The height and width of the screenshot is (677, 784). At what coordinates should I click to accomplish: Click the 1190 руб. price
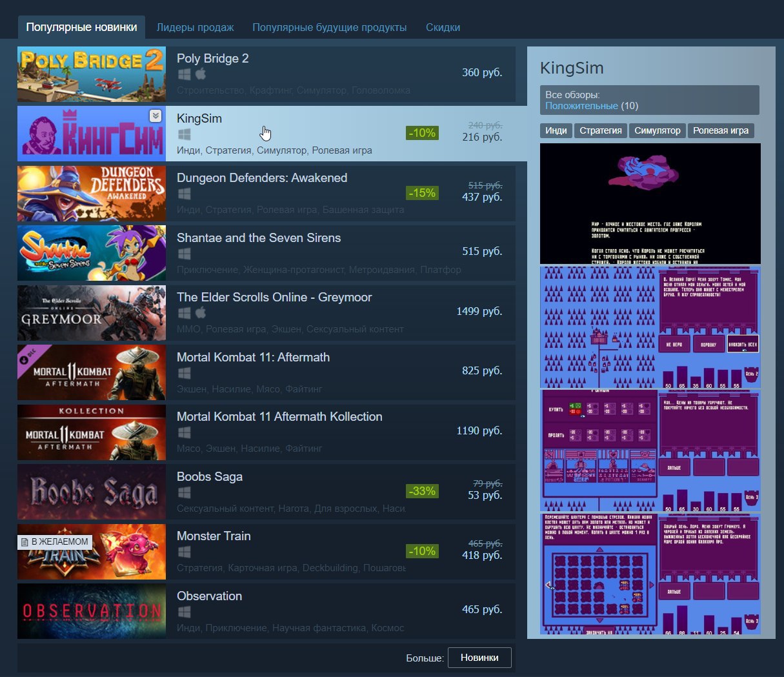[x=479, y=430]
